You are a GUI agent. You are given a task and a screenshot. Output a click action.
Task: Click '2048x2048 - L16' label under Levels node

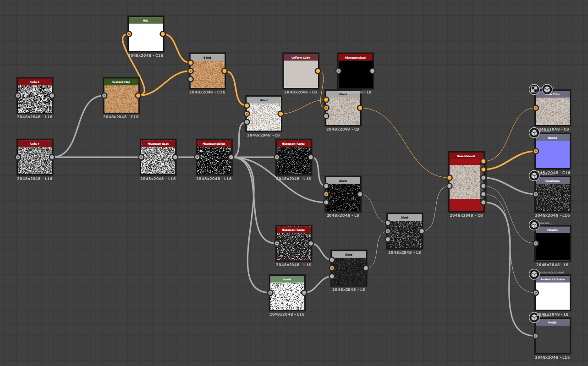click(x=287, y=314)
